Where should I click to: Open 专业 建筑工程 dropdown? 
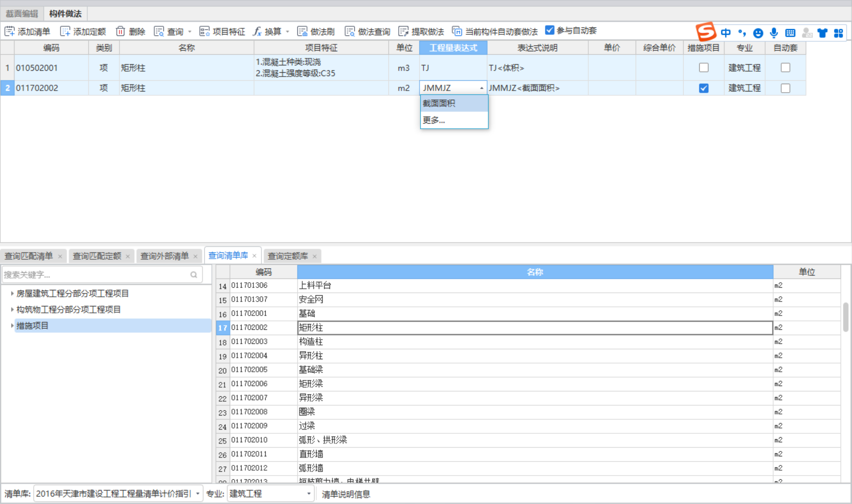(x=309, y=493)
